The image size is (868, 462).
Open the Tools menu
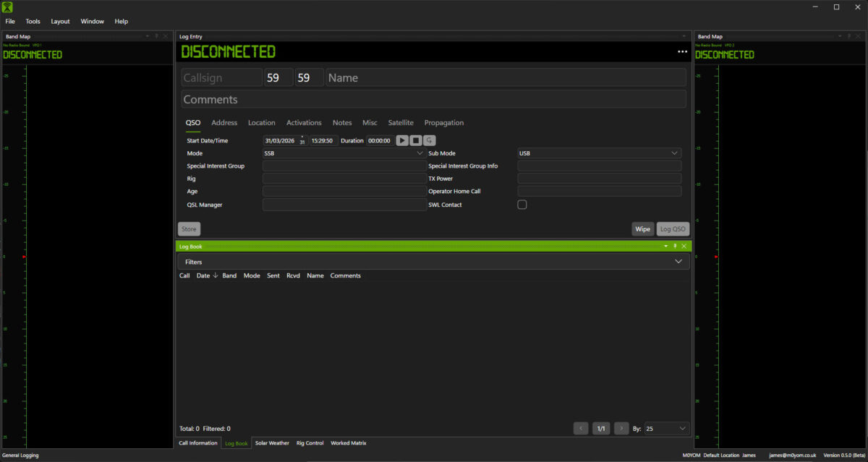click(x=33, y=22)
